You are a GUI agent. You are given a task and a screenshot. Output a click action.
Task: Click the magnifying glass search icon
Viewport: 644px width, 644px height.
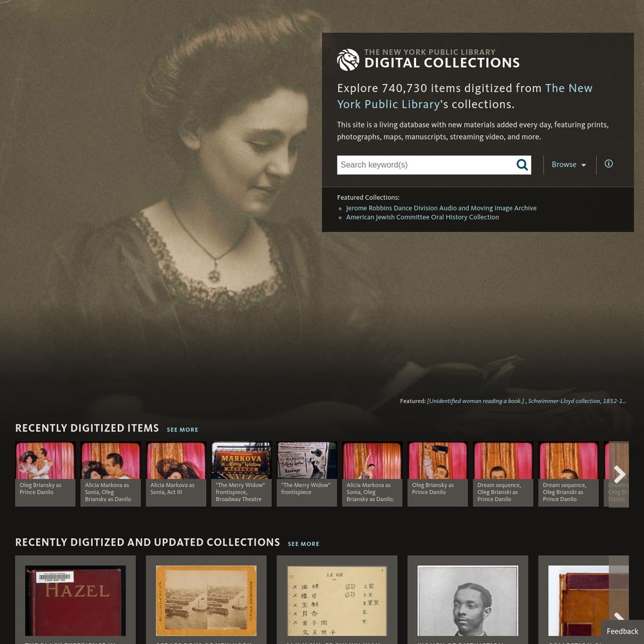(522, 165)
